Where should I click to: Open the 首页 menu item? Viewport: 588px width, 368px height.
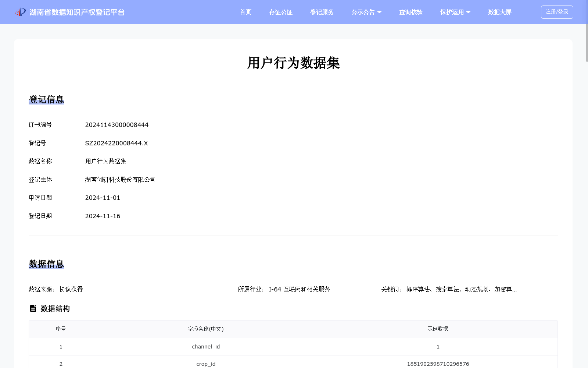pos(245,12)
